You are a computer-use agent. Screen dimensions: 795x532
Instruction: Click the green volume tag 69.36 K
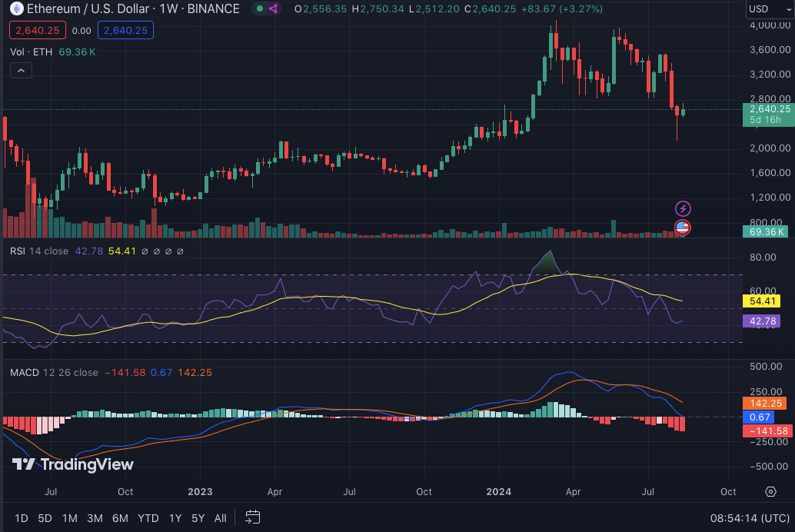[765, 231]
